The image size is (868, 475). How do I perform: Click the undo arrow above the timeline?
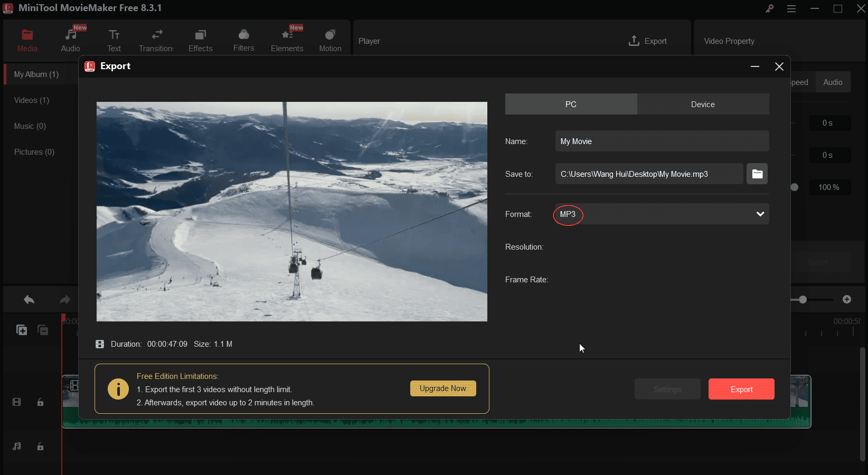pyautogui.click(x=29, y=300)
